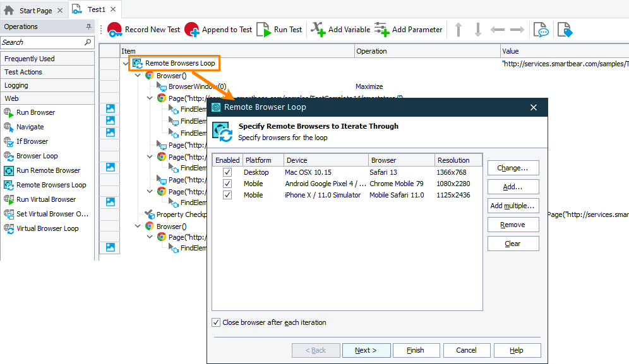This screenshot has height=364, width=629.
Task: Collapse the Remote Browsers Loop node
Action: click(x=124, y=63)
